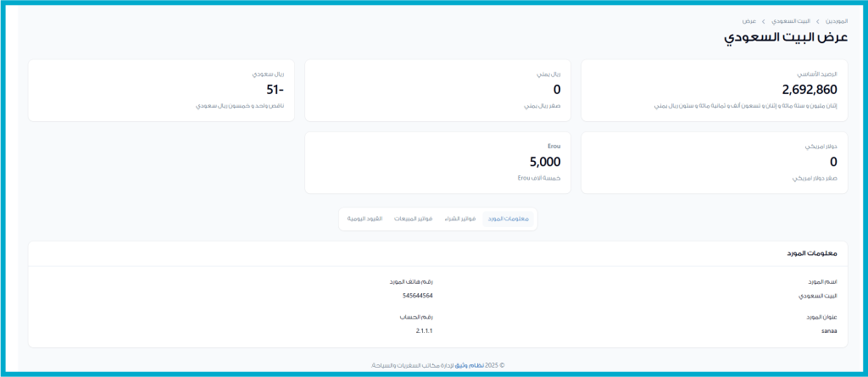The width and height of the screenshot is (868, 377).
Task: Select the معلومات المورد tab
Action: click(509, 219)
